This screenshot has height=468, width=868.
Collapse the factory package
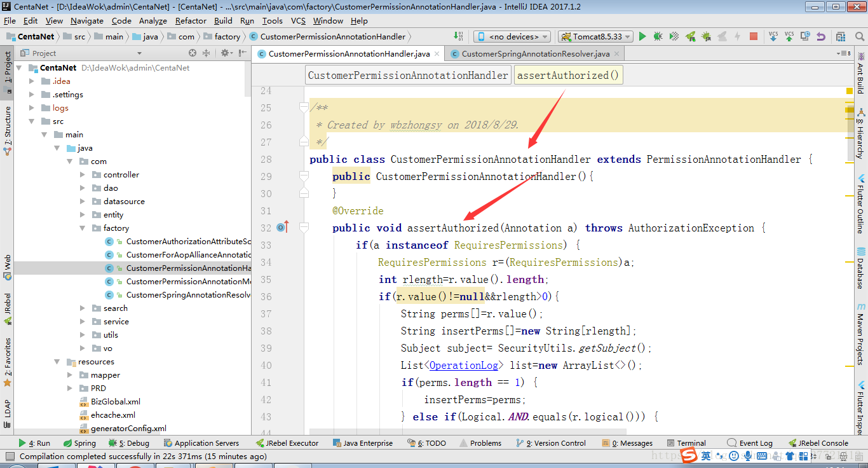(83, 228)
